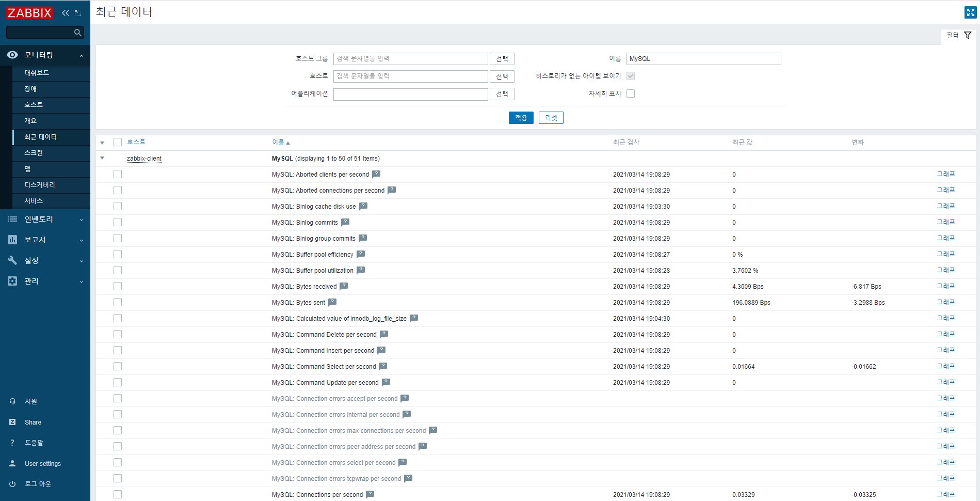
Task: Click the 어플리케이션 input field
Action: point(411,94)
